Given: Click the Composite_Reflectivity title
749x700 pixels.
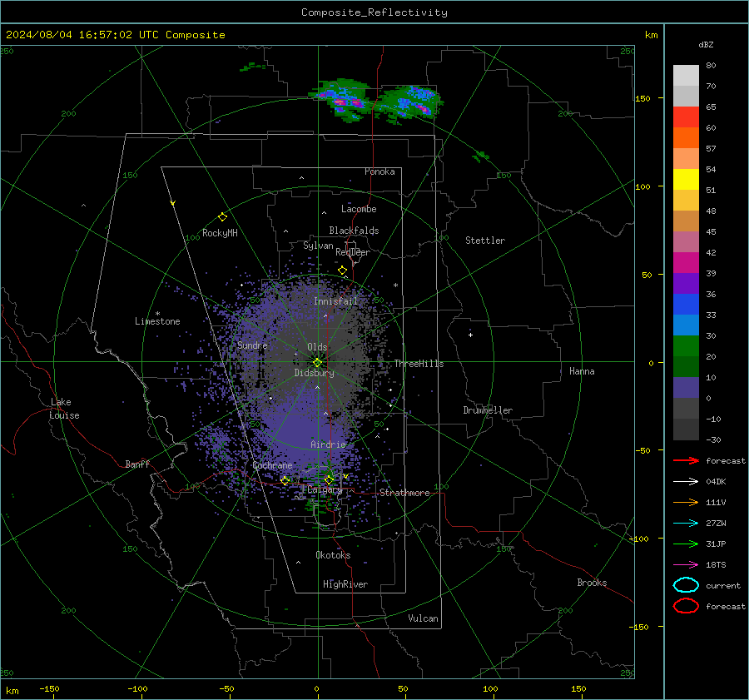Looking at the screenshot, I should 374,12.
